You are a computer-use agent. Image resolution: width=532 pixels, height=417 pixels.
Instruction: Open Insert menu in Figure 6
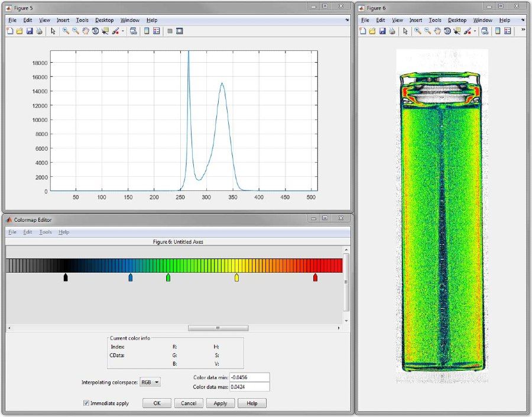[x=416, y=20]
